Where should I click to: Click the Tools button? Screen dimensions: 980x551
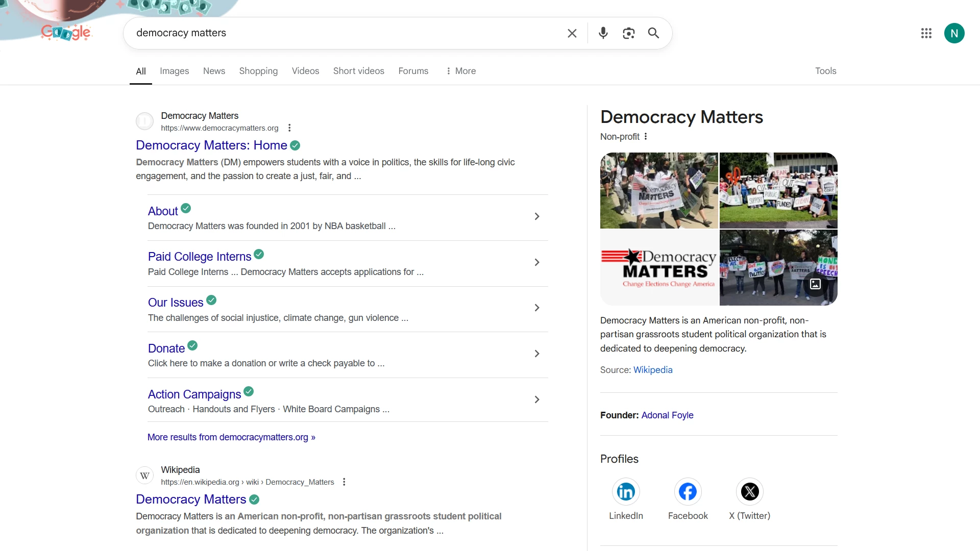pyautogui.click(x=825, y=71)
